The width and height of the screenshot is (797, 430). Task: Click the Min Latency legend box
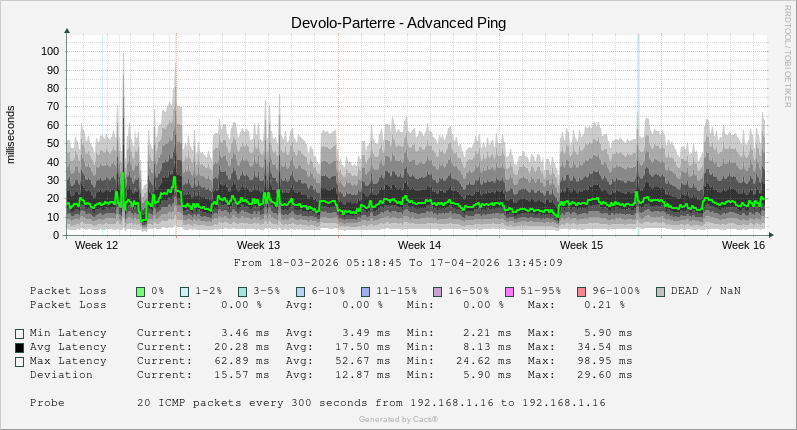19,333
